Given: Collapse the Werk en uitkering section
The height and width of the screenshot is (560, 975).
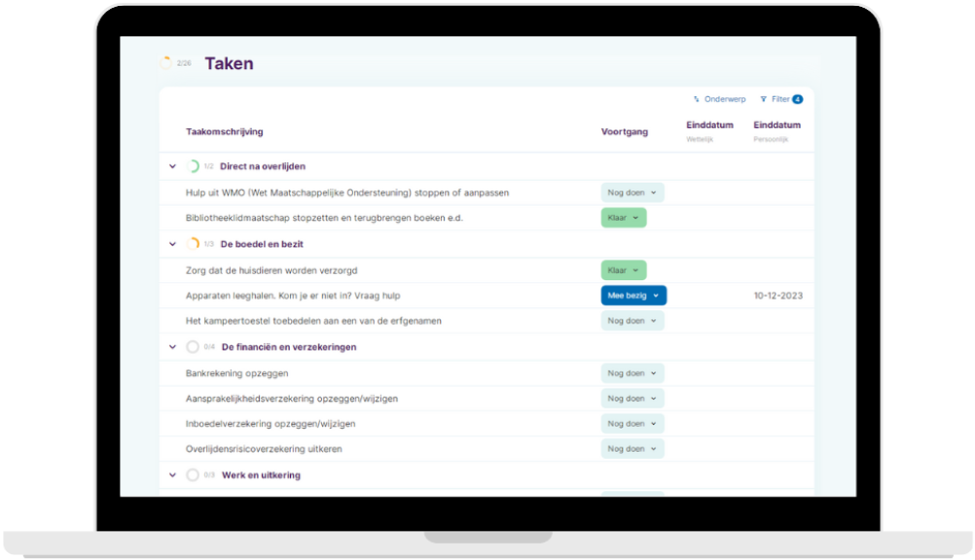Looking at the screenshot, I should click(173, 475).
